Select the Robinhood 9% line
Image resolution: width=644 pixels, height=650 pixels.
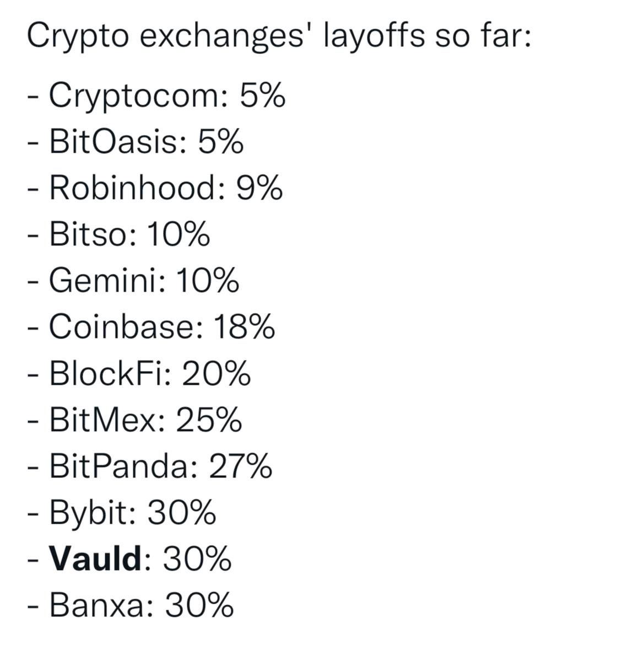tap(155, 188)
